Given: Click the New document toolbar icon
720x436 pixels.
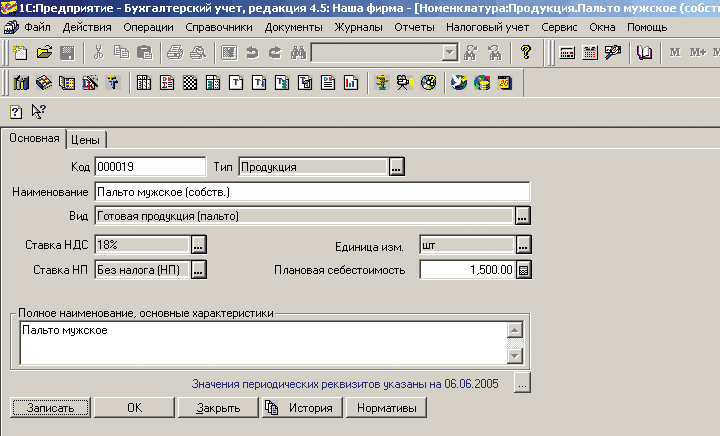Looking at the screenshot, I should coord(21,52).
